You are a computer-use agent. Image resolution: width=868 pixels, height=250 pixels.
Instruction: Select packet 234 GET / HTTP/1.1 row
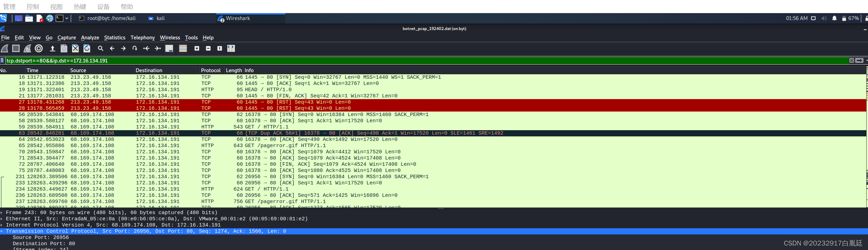coord(433,189)
